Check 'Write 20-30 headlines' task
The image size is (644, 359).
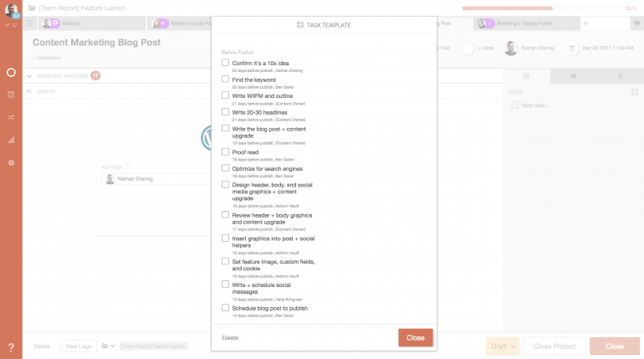tap(225, 112)
